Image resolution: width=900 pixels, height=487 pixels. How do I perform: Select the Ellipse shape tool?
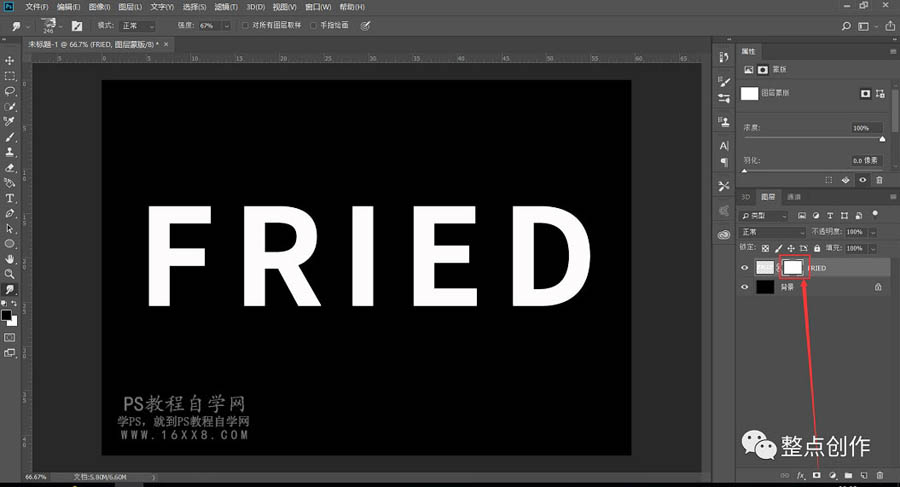[x=10, y=244]
